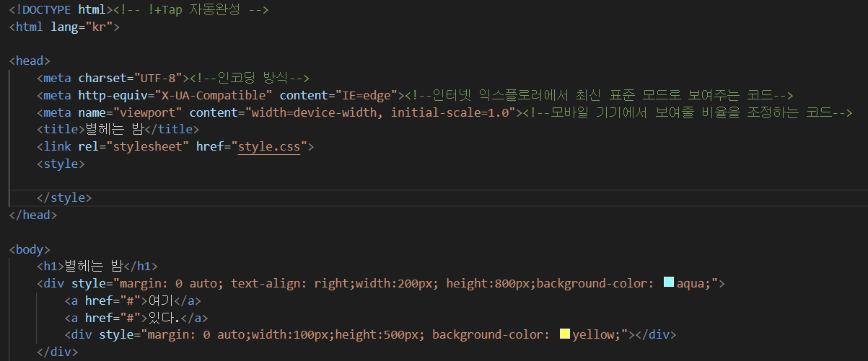Click the opening body tag

point(30,249)
